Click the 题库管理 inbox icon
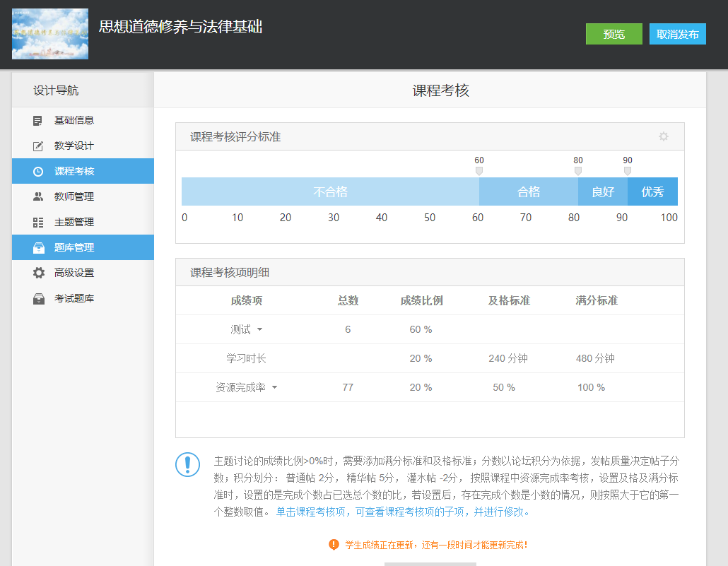This screenshot has width=728, height=566. (x=38, y=248)
